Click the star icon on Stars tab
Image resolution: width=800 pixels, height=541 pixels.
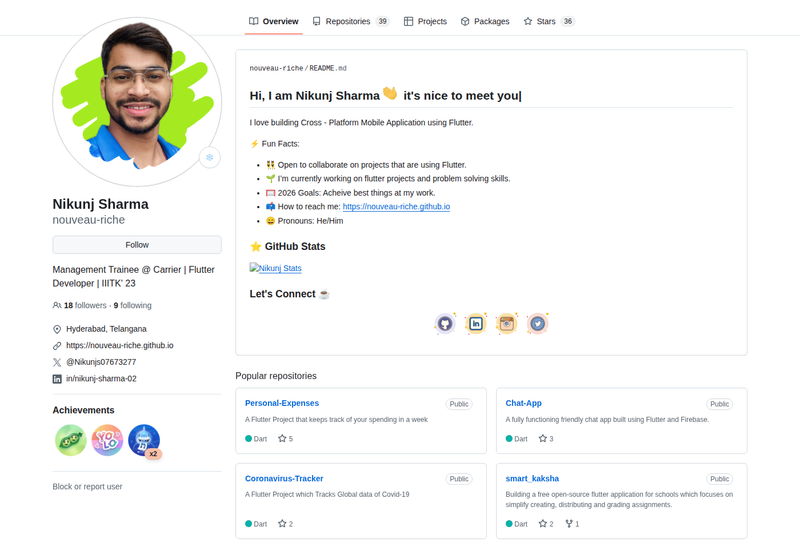[528, 21]
